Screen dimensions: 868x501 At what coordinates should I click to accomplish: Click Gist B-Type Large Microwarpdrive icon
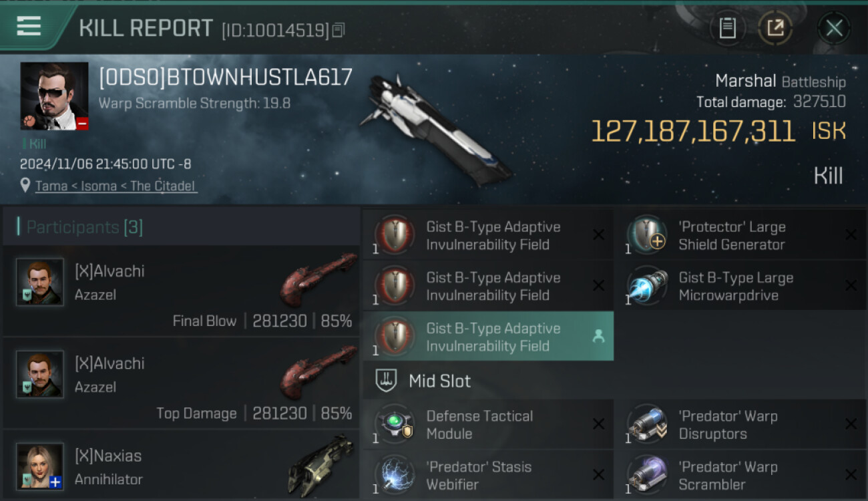click(x=648, y=286)
